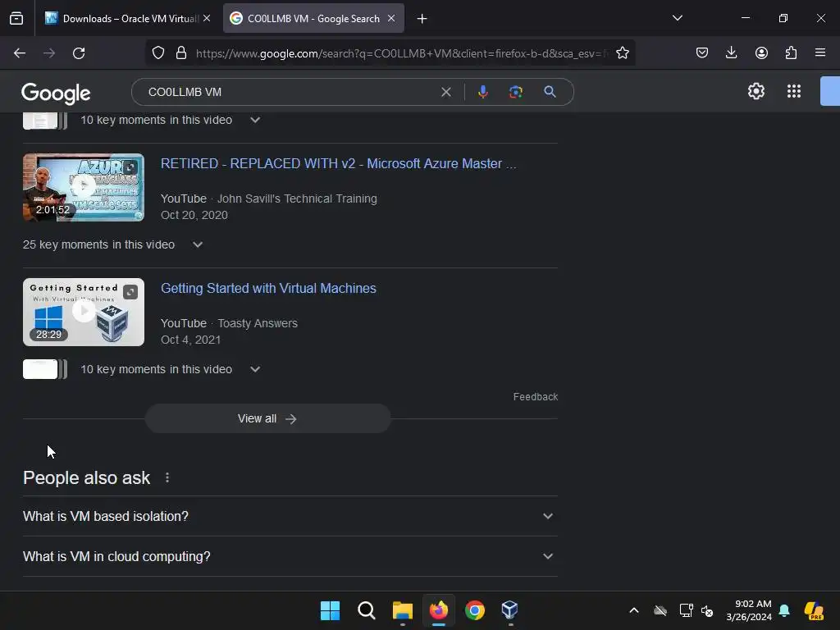Open Firefox View tab list icon
Image resolution: width=840 pixels, height=630 pixels.
16,19
